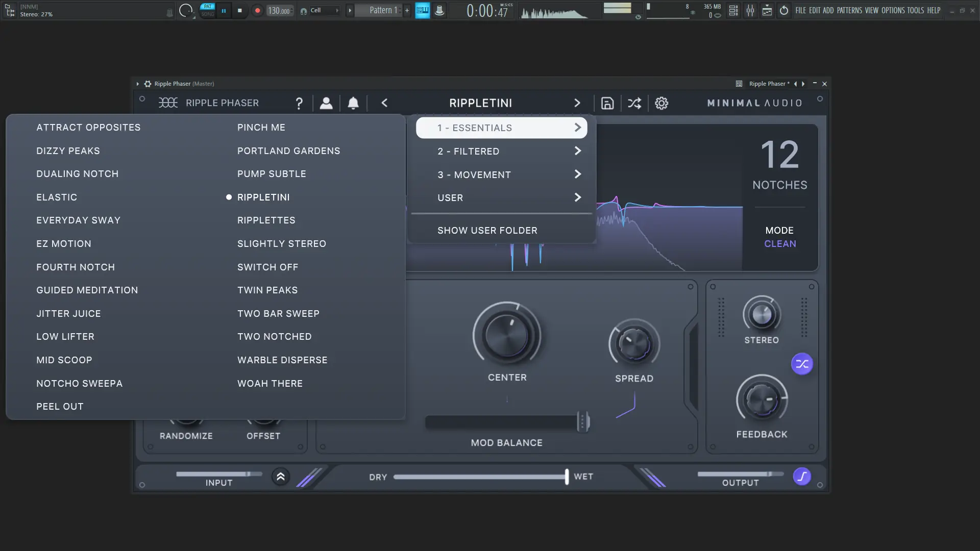Viewport: 980px width, 551px height.
Task: Expand the 2 - FILTERED preset category
Action: pyautogui.click(x=502, y=151)
